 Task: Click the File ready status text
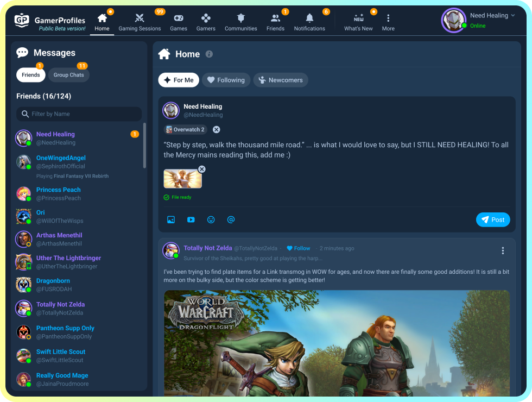pyautogui.click(x=181, y=197)
